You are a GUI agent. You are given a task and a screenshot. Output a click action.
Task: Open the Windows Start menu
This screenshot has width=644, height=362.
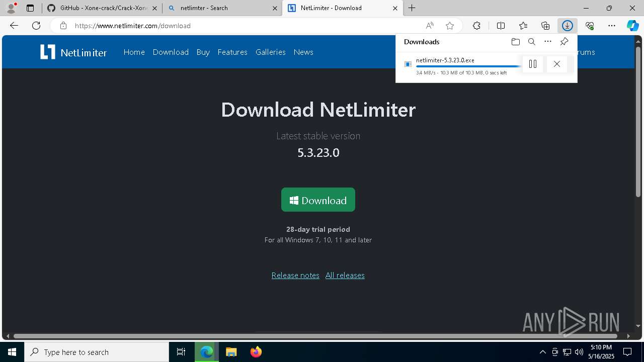click(x=12, y=352)
